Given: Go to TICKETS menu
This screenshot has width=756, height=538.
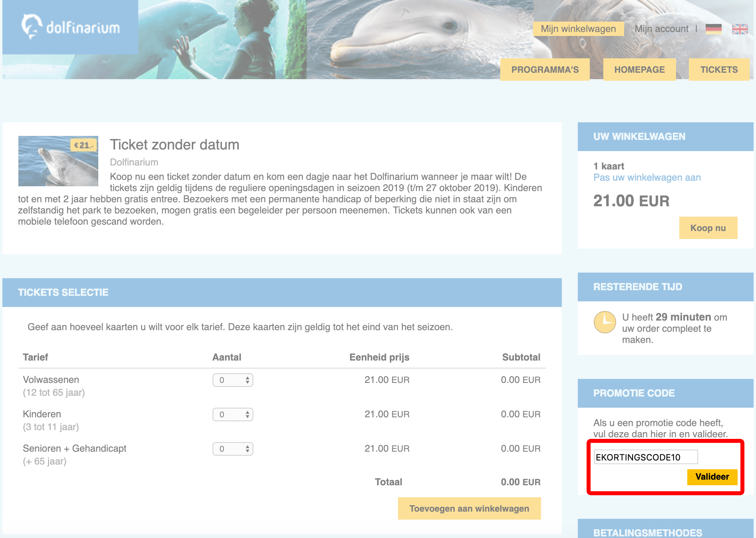Looking at the screenshot, I should (x=719, y=70).
